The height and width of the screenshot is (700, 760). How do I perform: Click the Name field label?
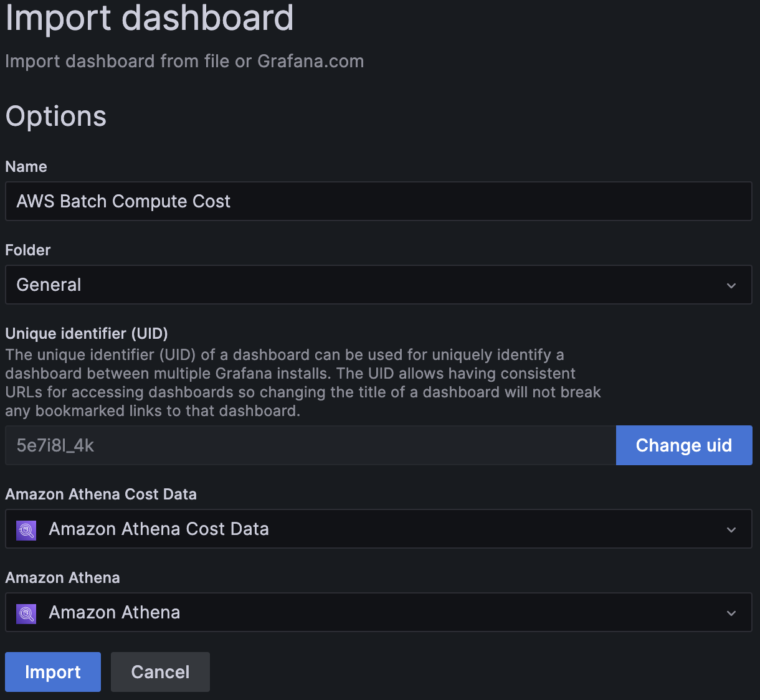coord(26,166)
